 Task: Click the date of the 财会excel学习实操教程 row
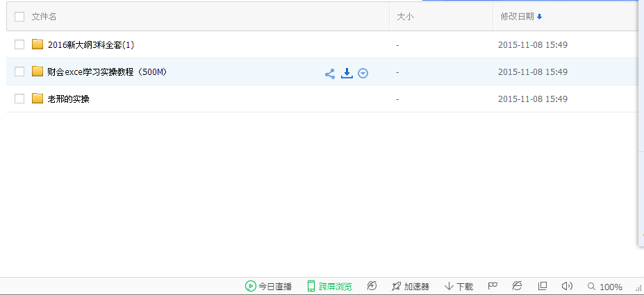533,71
